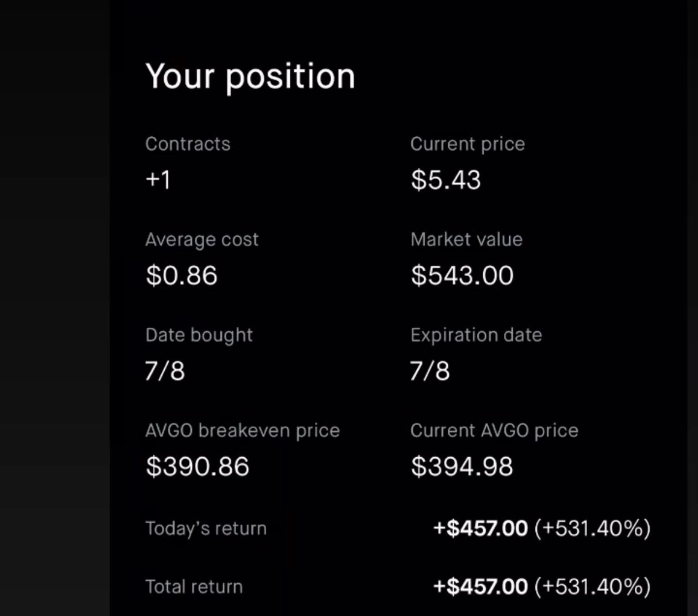The image size is (698, 616).
Task: Select the Average cost label
Action: (x=202, y=240)
